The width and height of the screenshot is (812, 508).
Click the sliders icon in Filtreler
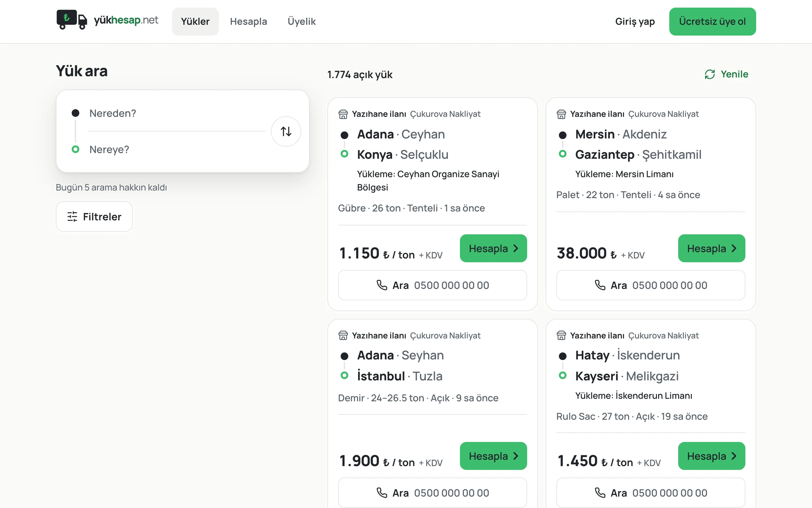72,217
